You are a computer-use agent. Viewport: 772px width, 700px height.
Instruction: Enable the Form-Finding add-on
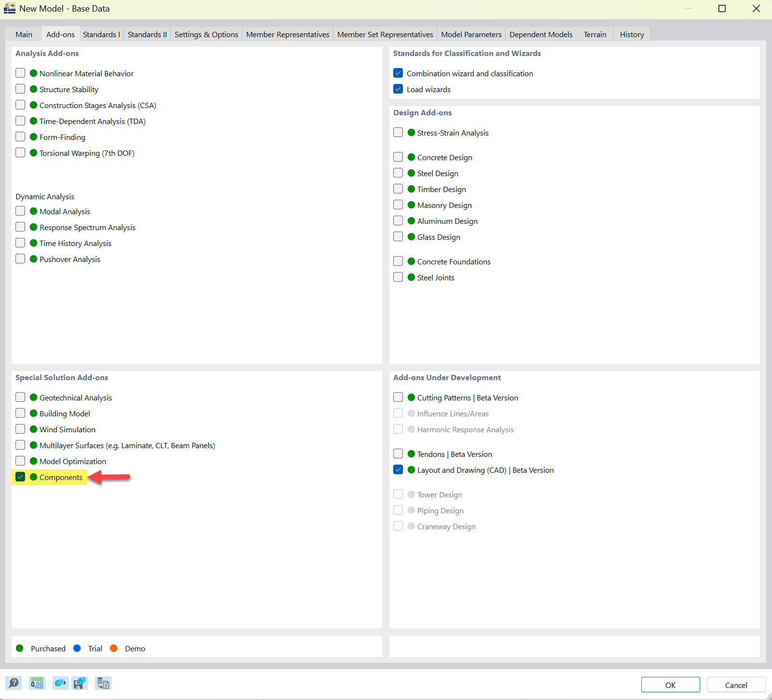click(x=20, y=137)
